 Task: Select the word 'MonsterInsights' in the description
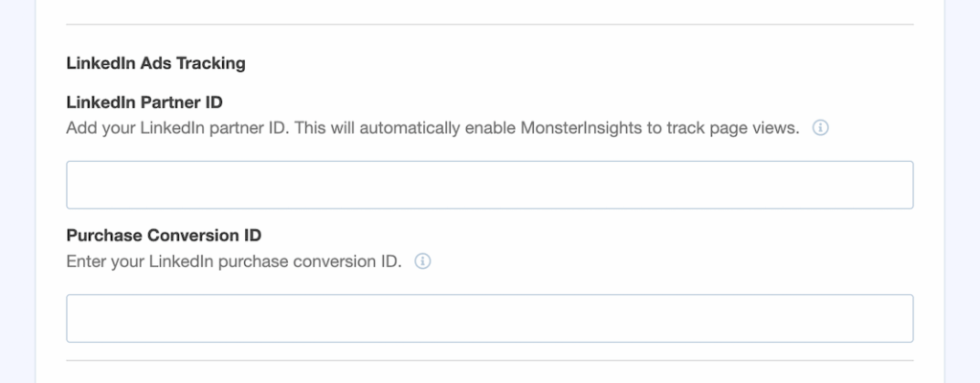pyautogui.click(x=577, y=128)
